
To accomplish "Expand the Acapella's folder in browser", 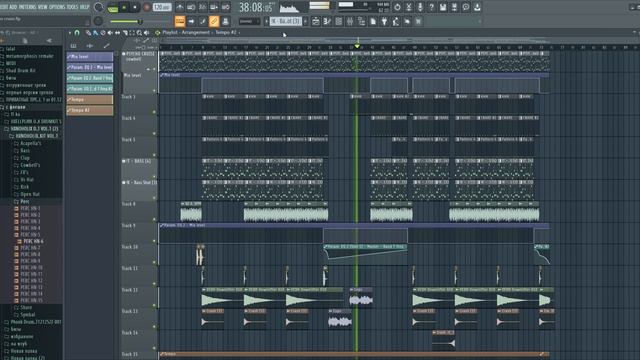I will pos(30,143).
